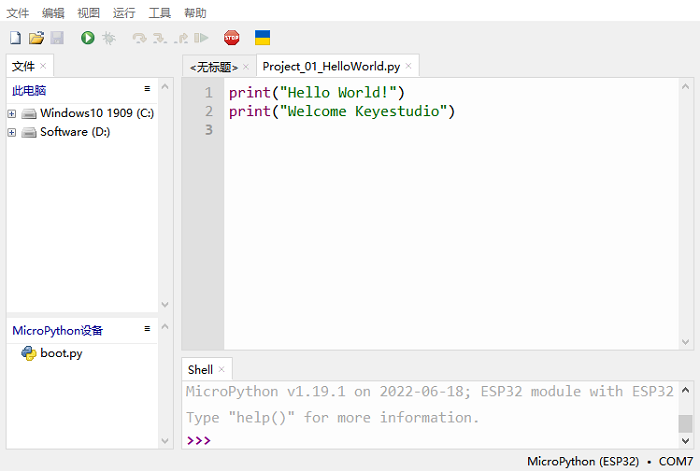Open a file using the folder icon
The image size is (700, 471).
(x=36, y=38)
